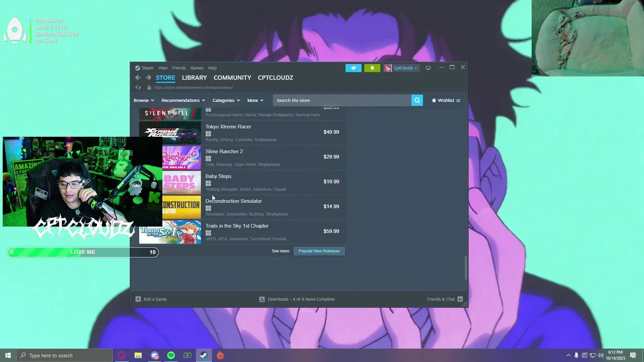Switch to the COMMUNITY tab
This screenshot has width=644, height=362.
[232, 77]
